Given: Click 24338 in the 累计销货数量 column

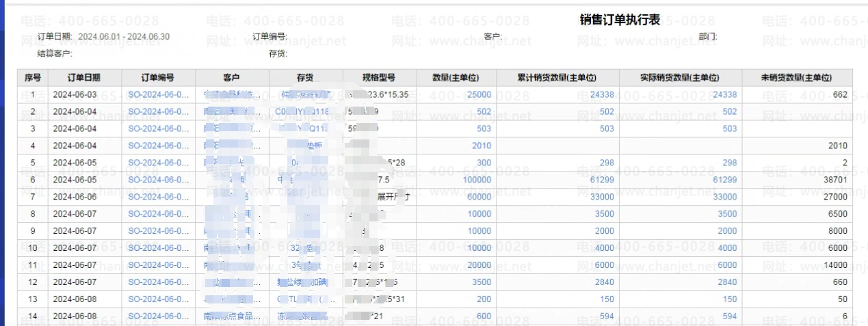Looking at the screenshot, I should click(x=602, y=94).
